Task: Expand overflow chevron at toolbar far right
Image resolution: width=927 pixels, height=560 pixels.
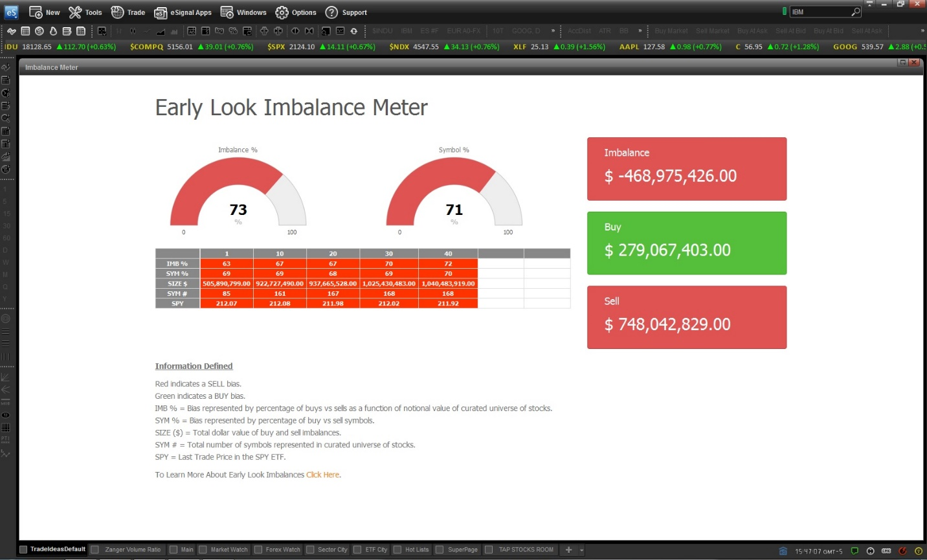Action: (922, 30)
